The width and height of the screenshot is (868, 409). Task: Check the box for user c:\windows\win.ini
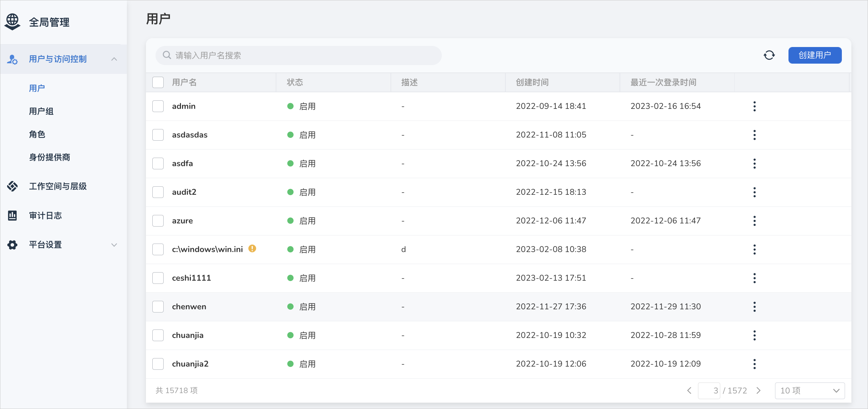[x=158, y=250]
